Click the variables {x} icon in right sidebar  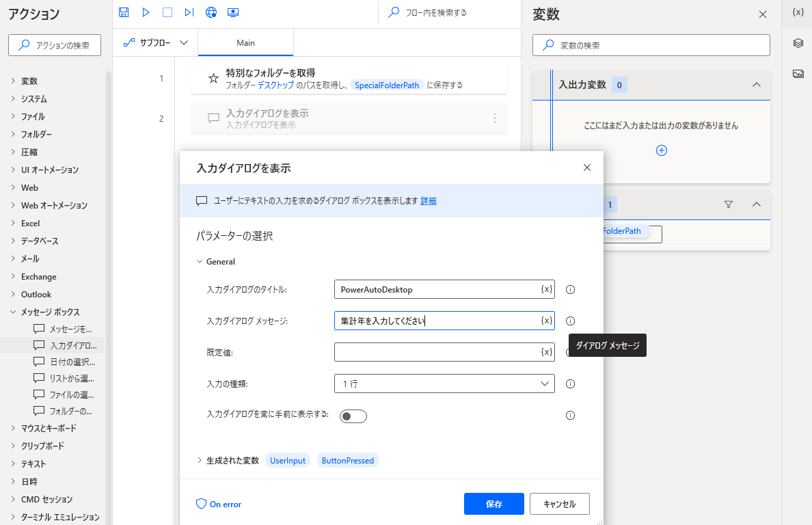point(798,12)
